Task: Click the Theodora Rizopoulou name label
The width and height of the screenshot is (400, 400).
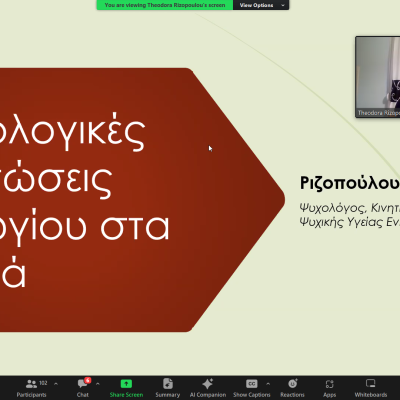Action: 378,113
